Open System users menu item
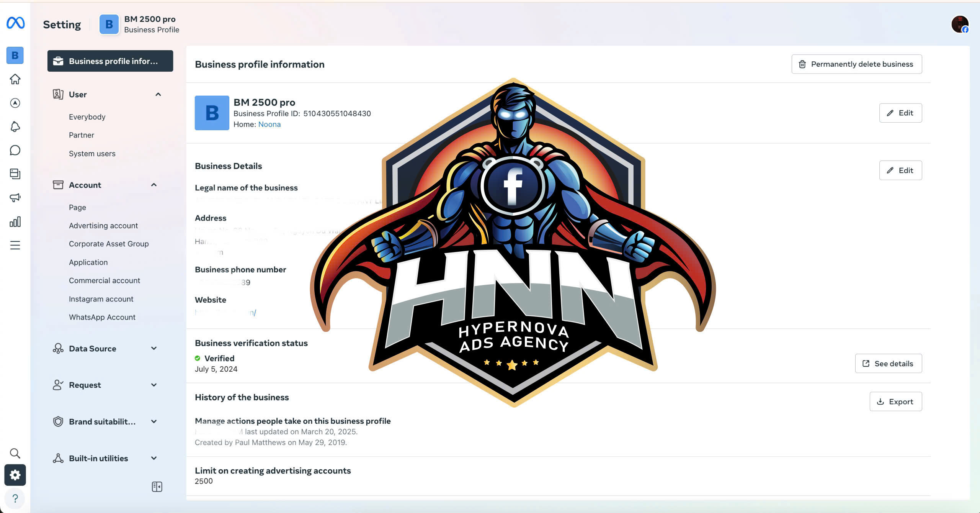980x513 pixels. (92, 154)
